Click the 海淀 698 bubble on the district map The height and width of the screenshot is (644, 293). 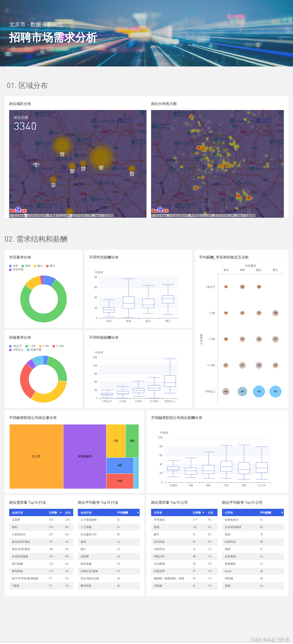pos(62,145)
